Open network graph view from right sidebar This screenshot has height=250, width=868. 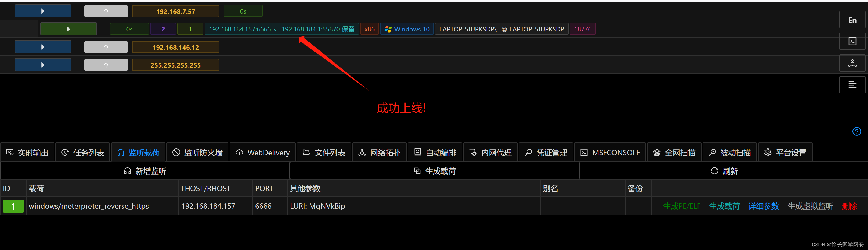tap(852, 63)
